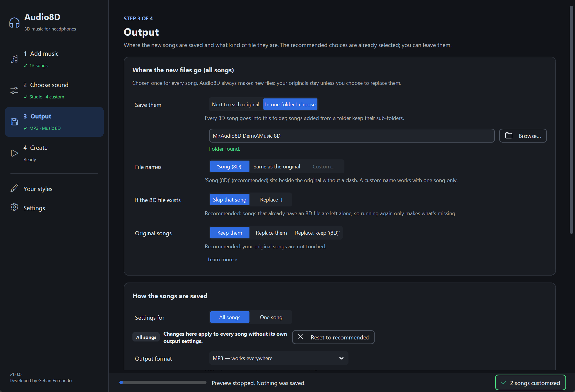Screen dimensions: 575x392
Task: Click the X icon in Reset to recommended
Action: click(301, 337)
